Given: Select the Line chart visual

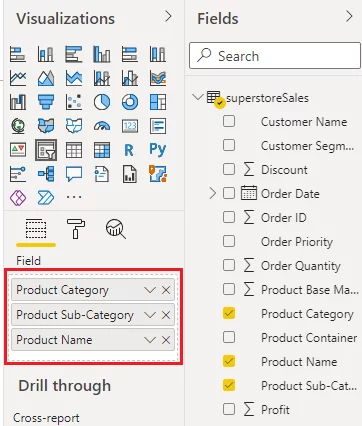Looking at the screenshot, I should pos(18,78).
